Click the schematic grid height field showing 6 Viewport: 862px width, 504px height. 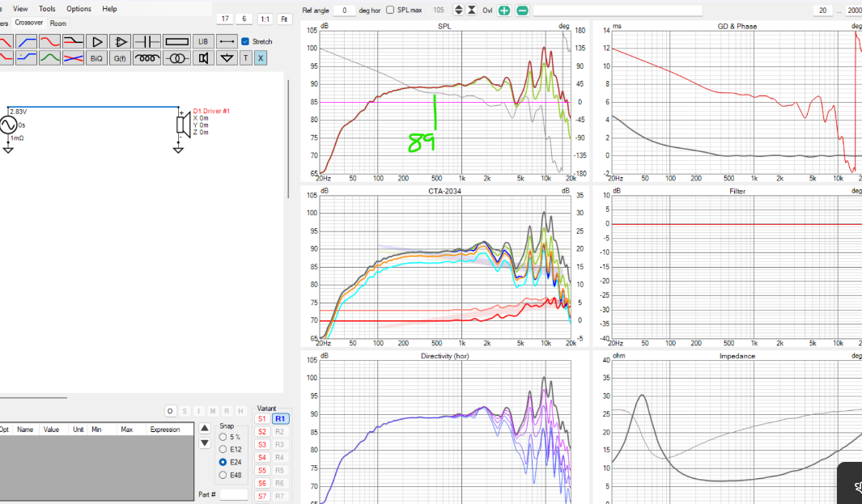244,19
